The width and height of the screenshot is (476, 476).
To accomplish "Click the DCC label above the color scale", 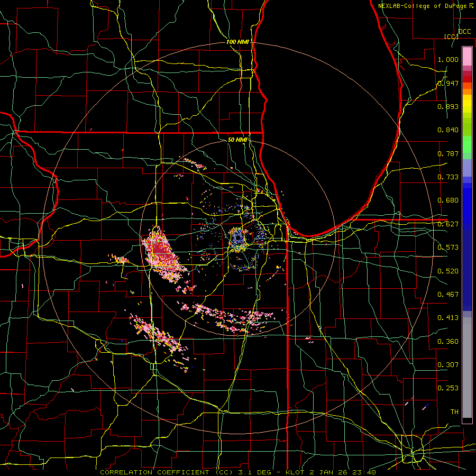I will [x=464, y=32].
